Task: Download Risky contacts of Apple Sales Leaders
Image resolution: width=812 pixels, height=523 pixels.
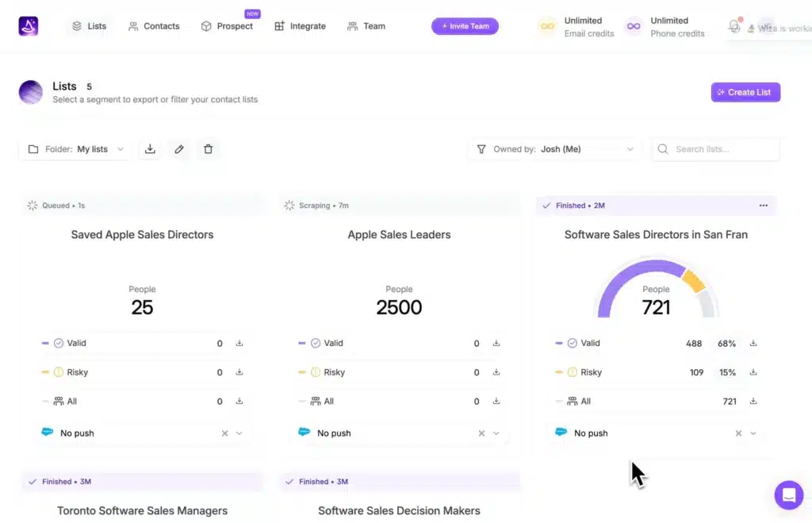Action: click(496, 372)
